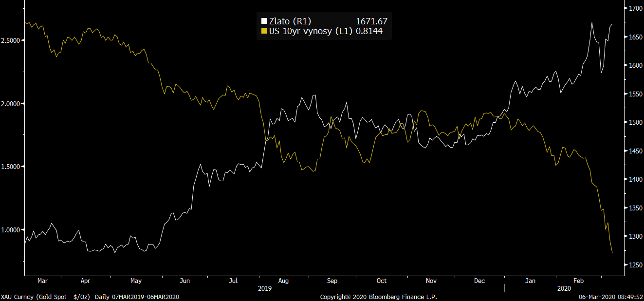Click the Bloomberg Finance copyright notice
The image size is (644, 301).
pos(378,297)
